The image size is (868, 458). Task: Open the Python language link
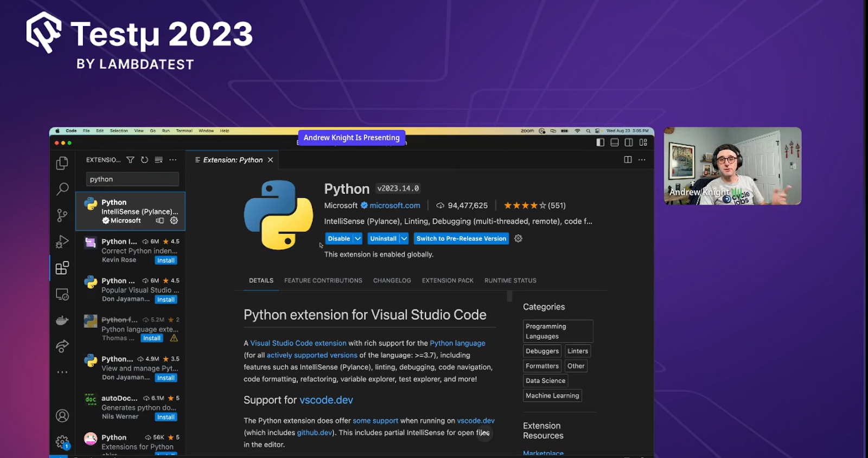click(457, 343)
